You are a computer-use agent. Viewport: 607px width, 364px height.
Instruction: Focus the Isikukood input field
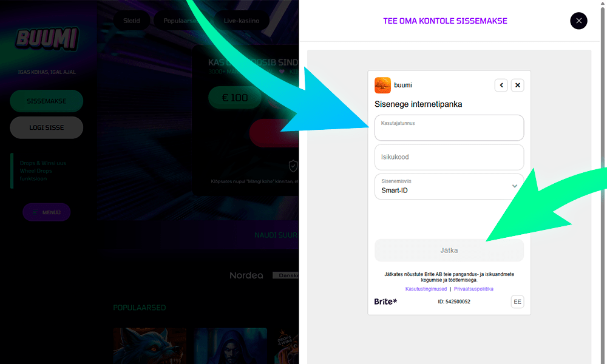point(449,157)
